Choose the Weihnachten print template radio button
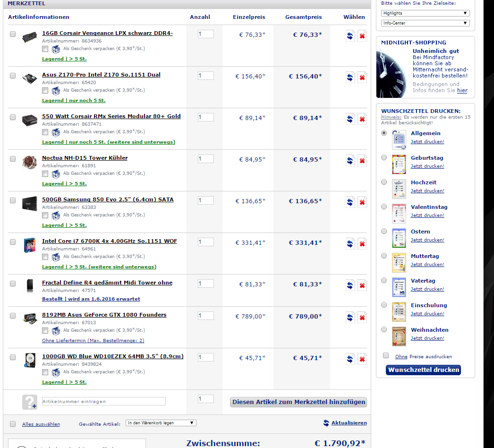 click(x=384, y=329)
